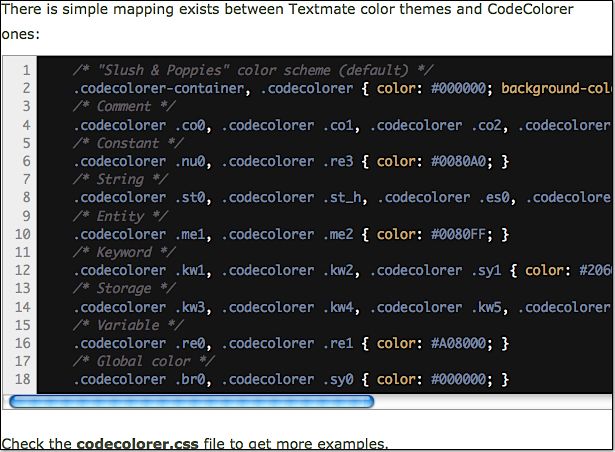Image resolution: width=615 pixels, height=452 pixels.
Task: Click the /* Comment */ line
Action: (124, 106)
